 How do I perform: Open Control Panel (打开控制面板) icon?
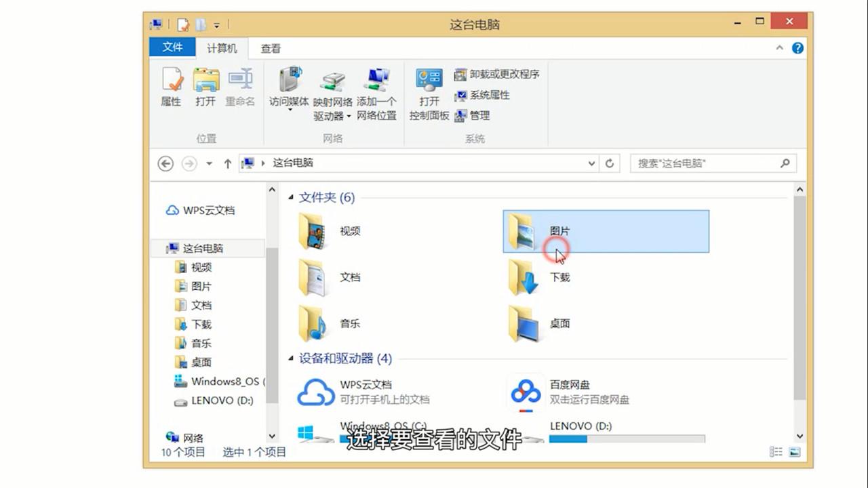pyautogui.click(x=429, y=95)
